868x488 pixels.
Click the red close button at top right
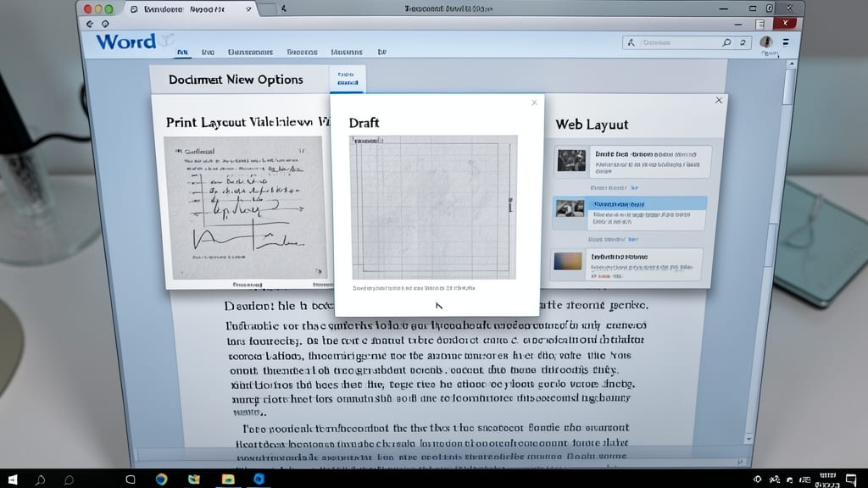[x=785, y=23]
